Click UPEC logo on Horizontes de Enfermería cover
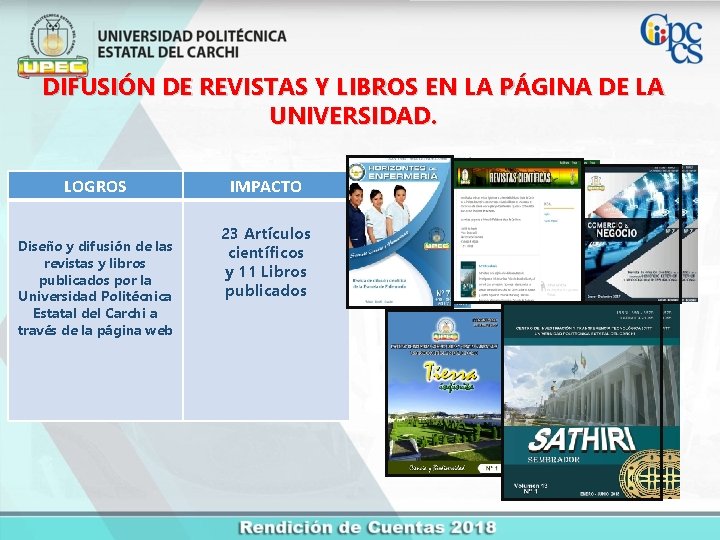The height and width of the screenshot is (540, 720). [x=436, y=239]
